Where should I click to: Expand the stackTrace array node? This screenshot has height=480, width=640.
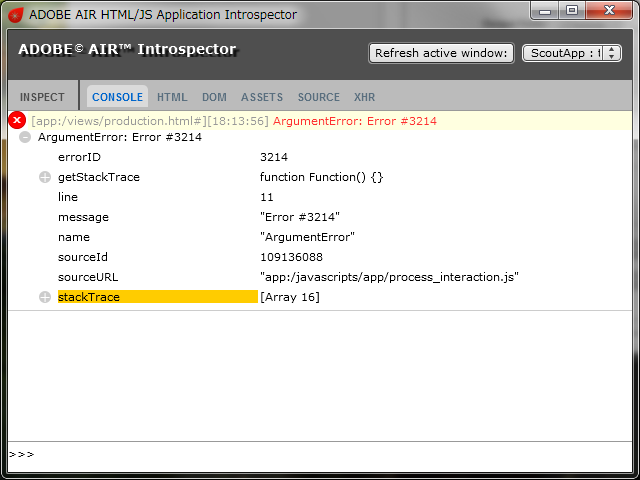point(45,297)
